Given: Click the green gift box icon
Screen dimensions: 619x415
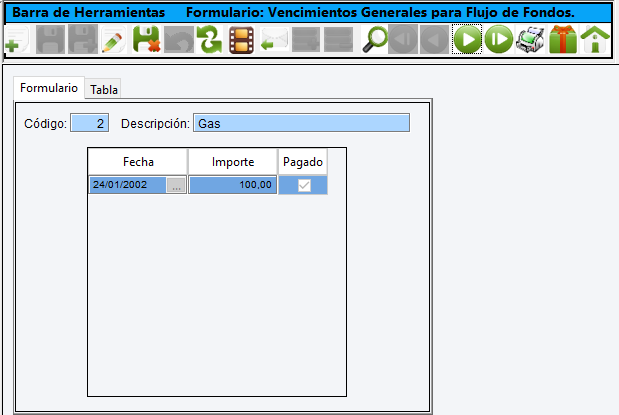Looking at the screenshot, I should point(563,39).
